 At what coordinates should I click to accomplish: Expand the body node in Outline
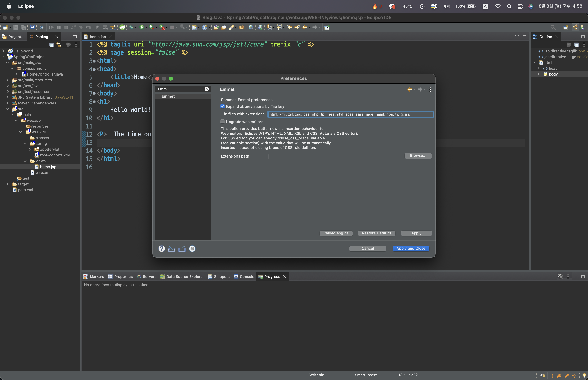(x=538, y=74)
